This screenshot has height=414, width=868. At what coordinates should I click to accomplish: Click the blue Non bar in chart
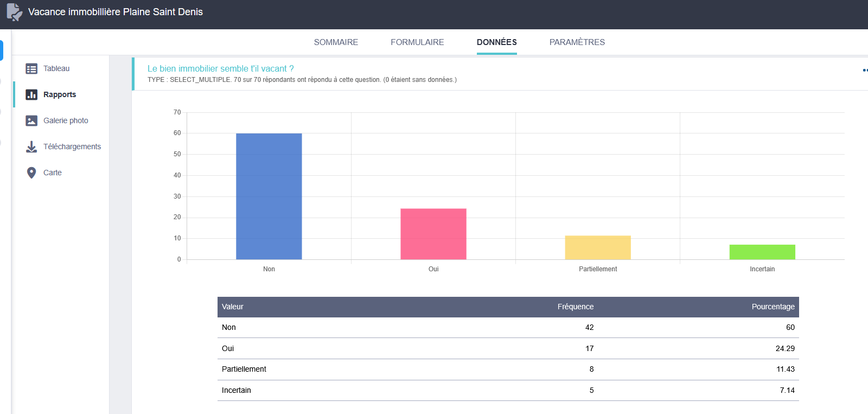tap(269, 196)
